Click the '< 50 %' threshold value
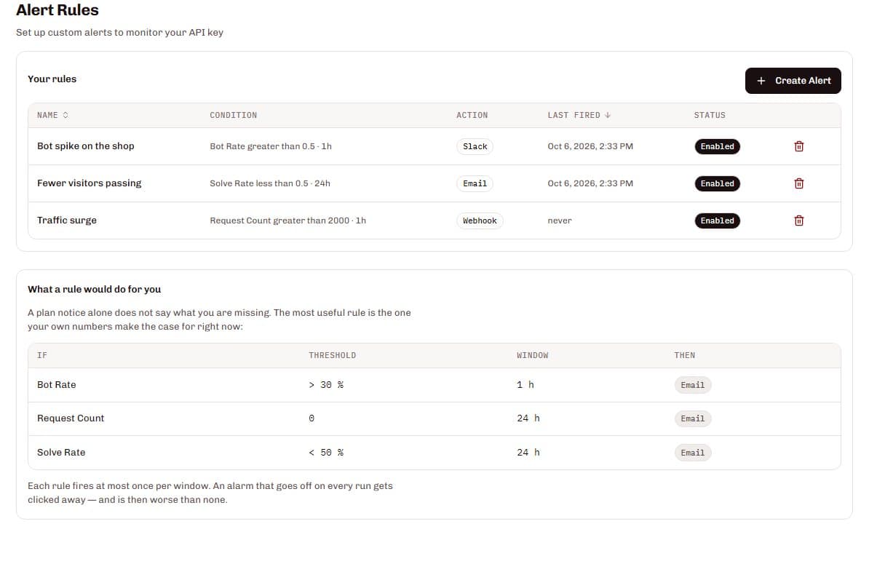 (x=327, y=452)
